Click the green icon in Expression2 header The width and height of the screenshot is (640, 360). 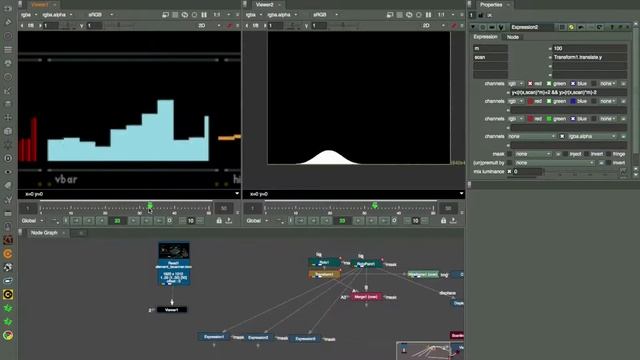pyautogui.click(x=571, y=27)
